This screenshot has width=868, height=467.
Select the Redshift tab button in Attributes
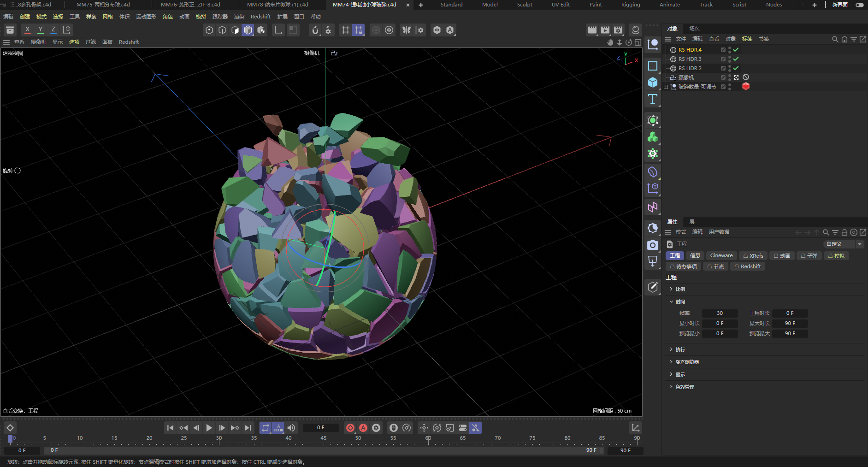click(x=748, y=266)
